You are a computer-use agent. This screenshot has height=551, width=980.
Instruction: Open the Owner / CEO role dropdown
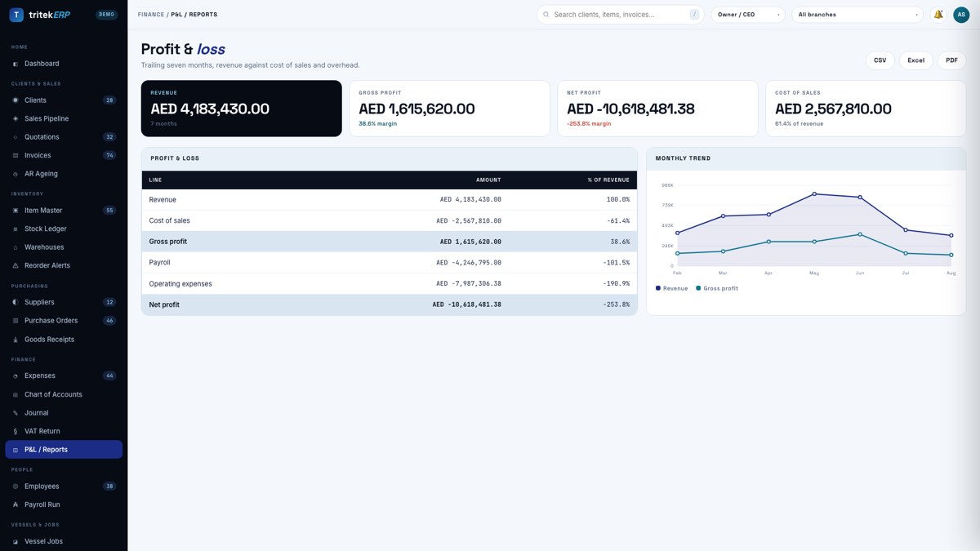(x=748, y=15)
